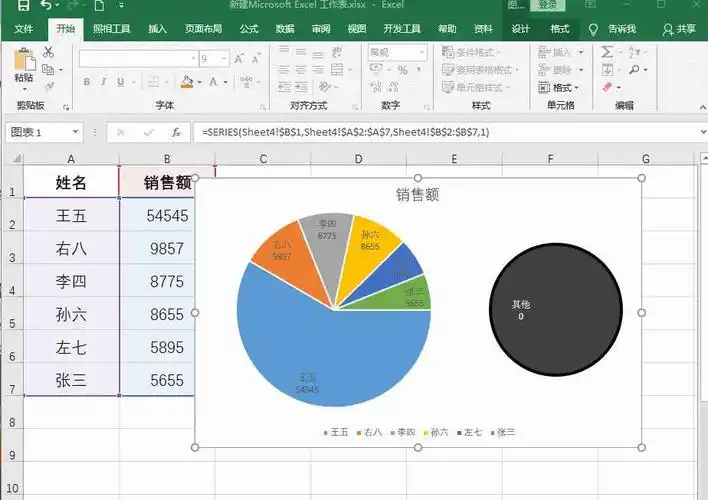Open the Cell Styles (单元格样式) dropdown
The height and width of the screenshot is (500, 708).
coord(476,87)
